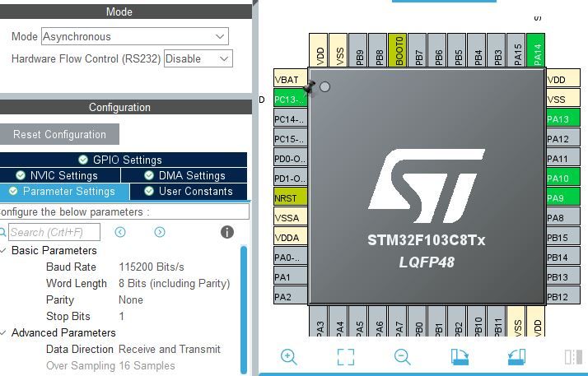Open Hardware Flow Control dropdown set to Disable
588x376 pixels.
pos(198,58)
